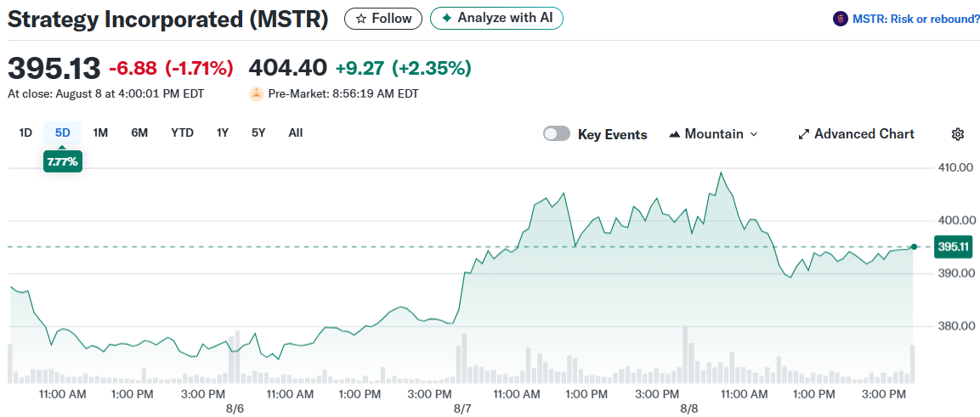This screenshot has height=417, width=980.
Task: Click the pre-market sun icon
Action: (x=256, y=94)
